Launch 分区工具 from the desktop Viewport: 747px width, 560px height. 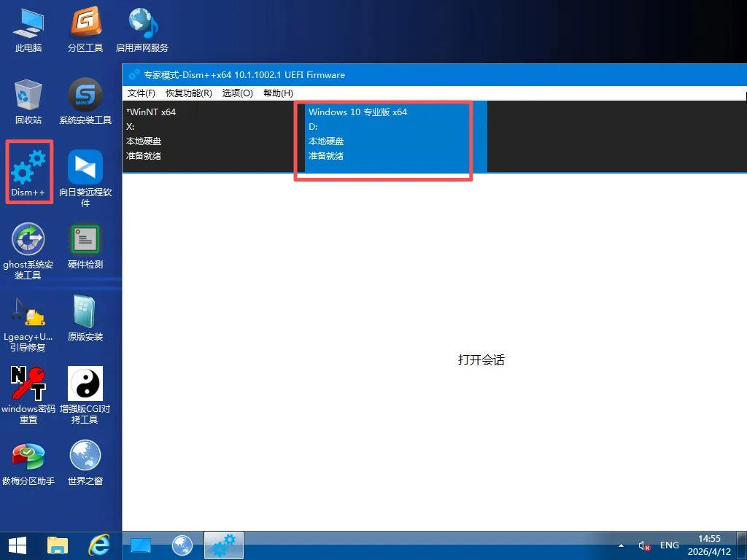85,31
